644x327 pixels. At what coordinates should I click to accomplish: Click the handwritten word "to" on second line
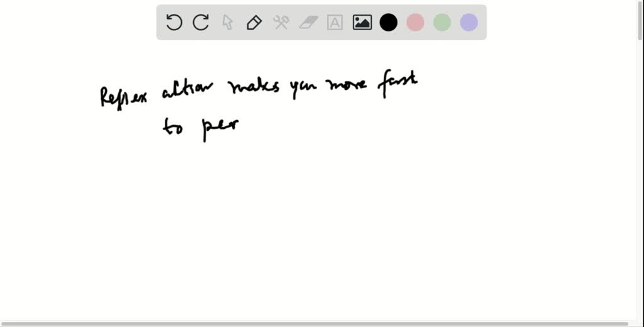pos(173,128)
